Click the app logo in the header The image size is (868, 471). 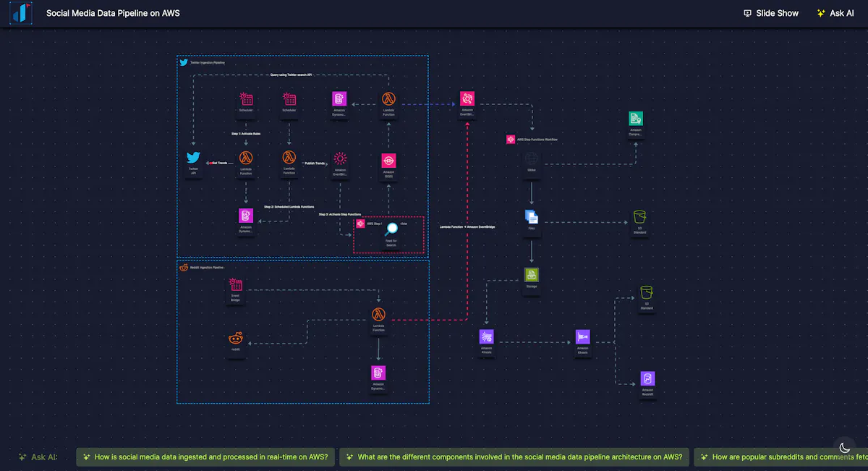22,13
